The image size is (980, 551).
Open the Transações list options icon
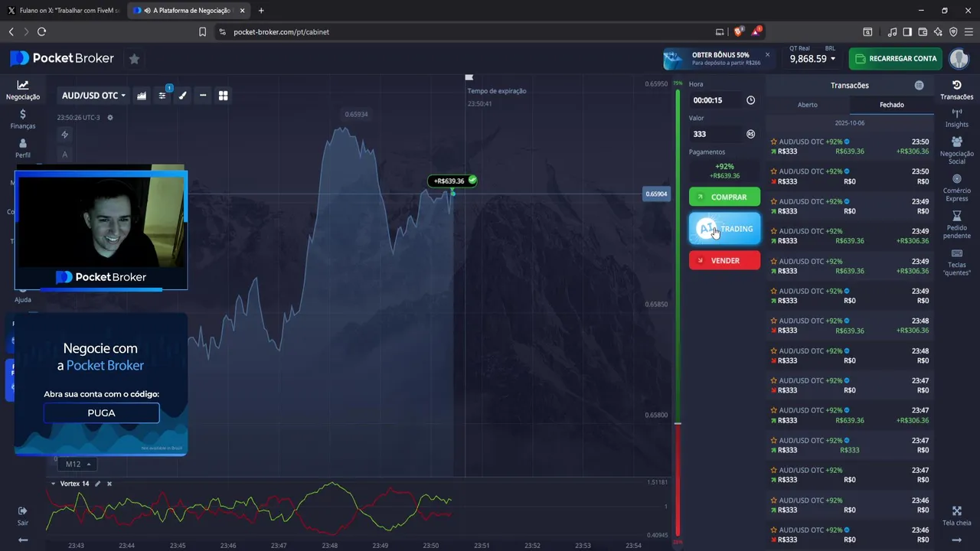919,86
